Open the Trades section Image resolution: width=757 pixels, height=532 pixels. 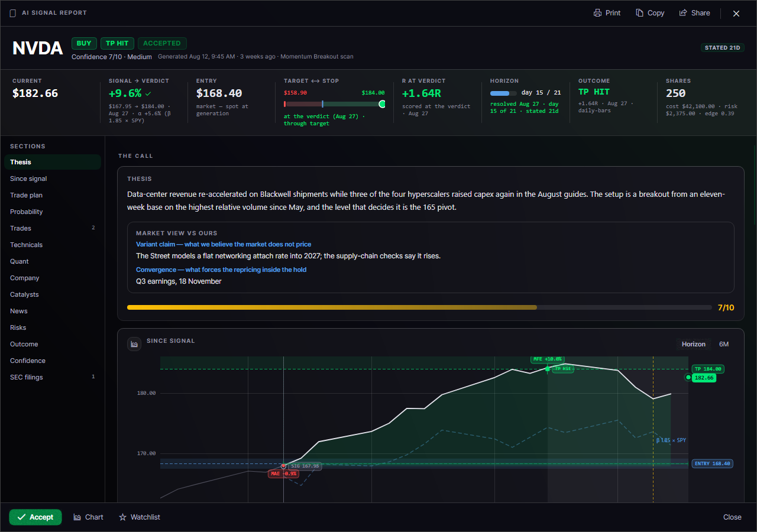pos(53,228)
